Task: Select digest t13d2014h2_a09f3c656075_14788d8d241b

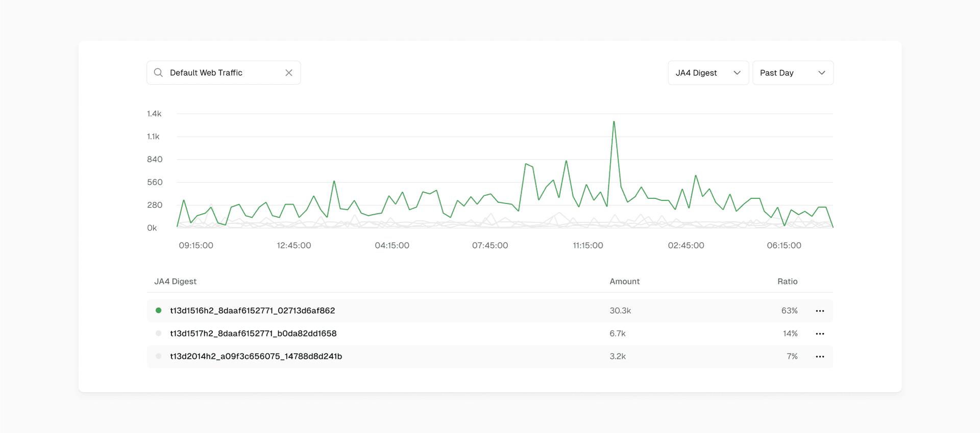Action: point(256,356)
